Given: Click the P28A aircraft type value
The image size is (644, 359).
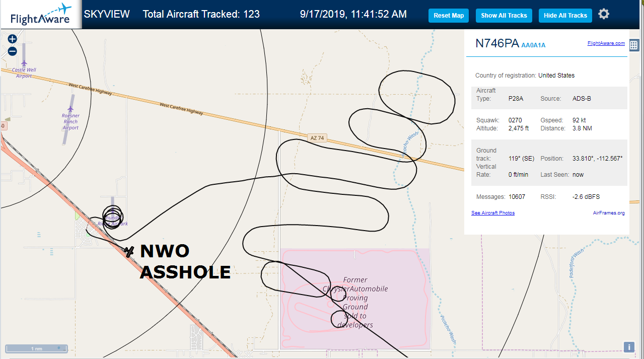Looking at the screenshot, I should pos(516,99).
